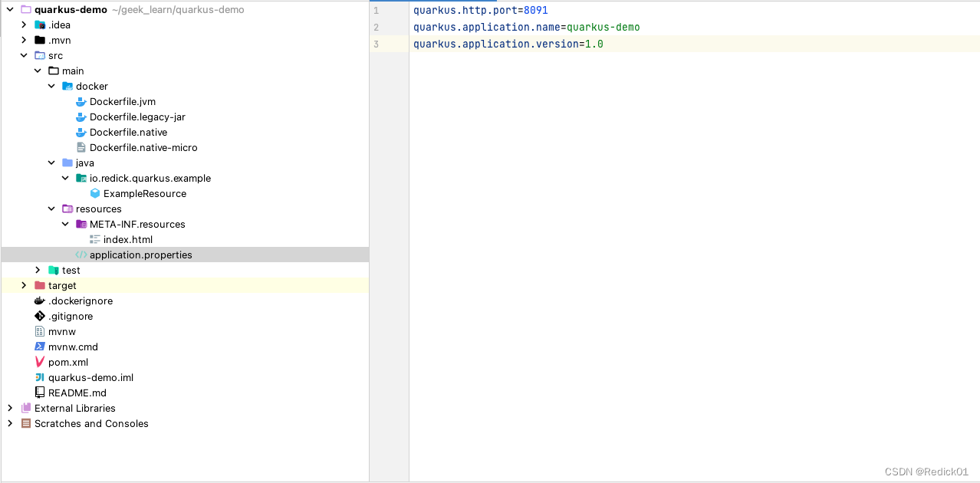Click the IntelliJ module icon beside quarkus-demo.iml
Screen dimensions: 980x483
(x=40, y=377)
